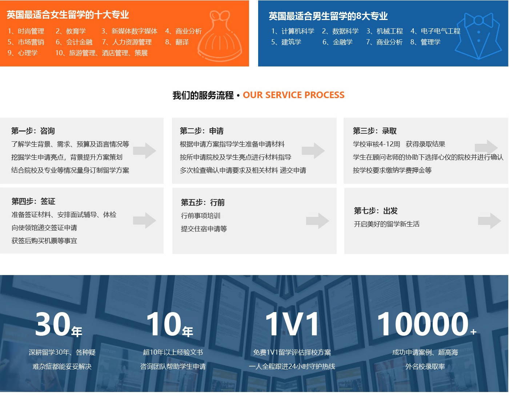Click 学校审核4-12周 获得录取结果 line
Viewport: 509px width, 420px height.
point(399,144)
